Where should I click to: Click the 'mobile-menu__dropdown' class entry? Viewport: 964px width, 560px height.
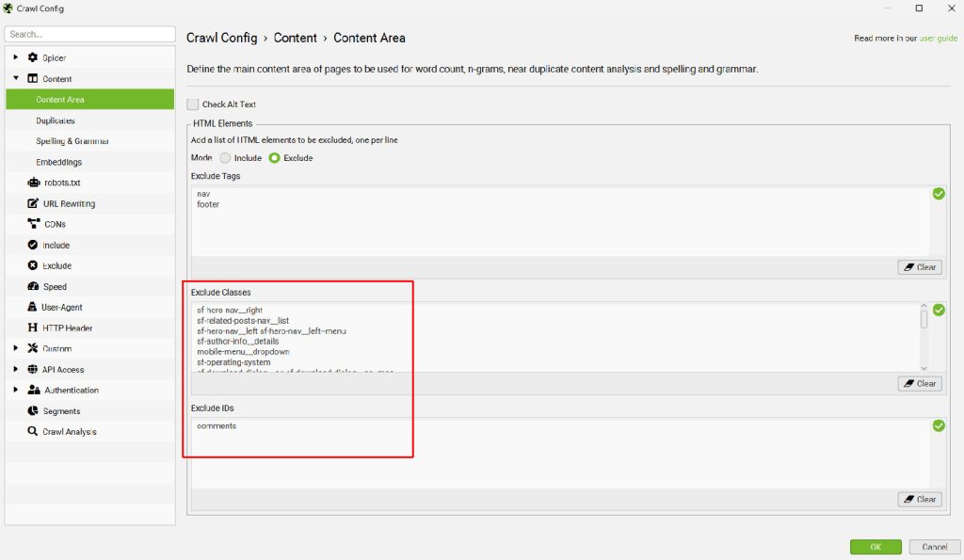244,352
